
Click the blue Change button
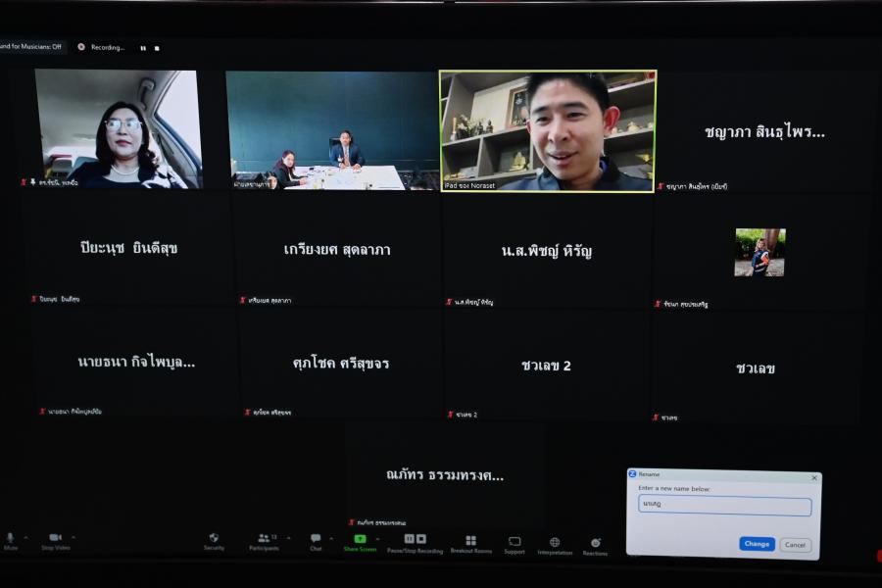click(x=757, y=544)
